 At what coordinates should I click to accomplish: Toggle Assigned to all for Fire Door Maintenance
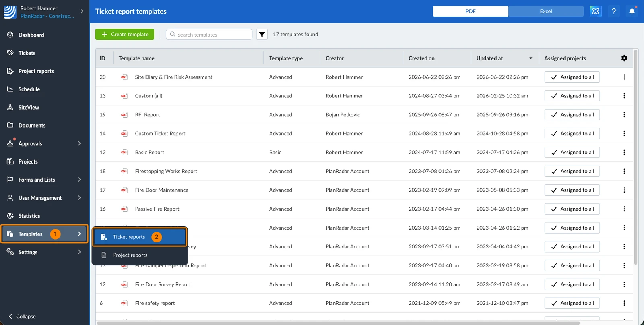tap(572, 190)
